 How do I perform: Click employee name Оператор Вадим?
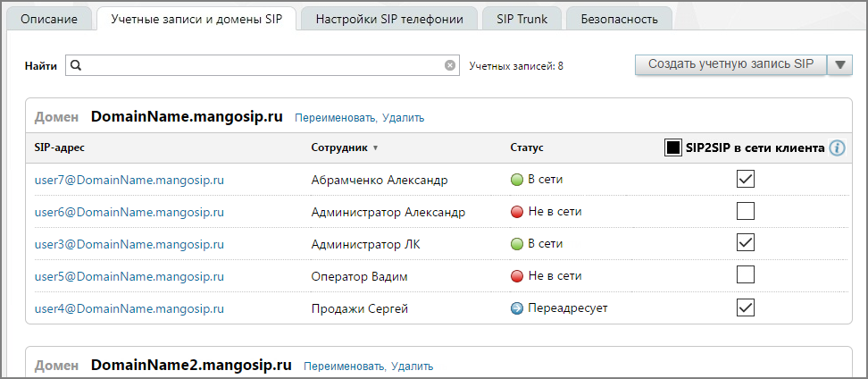pos(360,276)
